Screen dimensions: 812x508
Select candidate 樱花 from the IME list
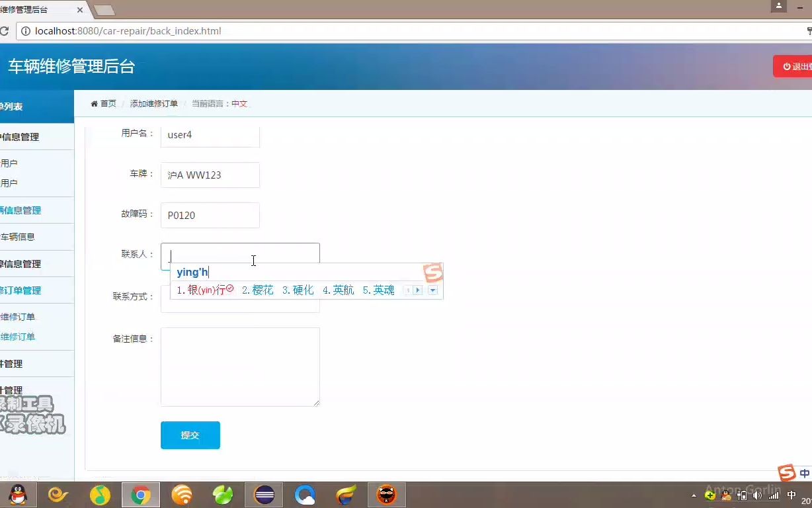[262, 290]
